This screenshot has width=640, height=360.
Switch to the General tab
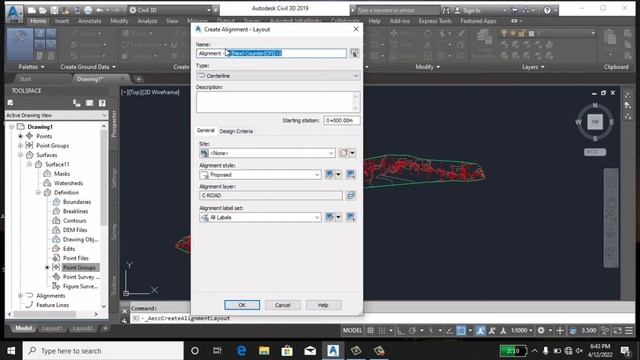tap(205, 131)
